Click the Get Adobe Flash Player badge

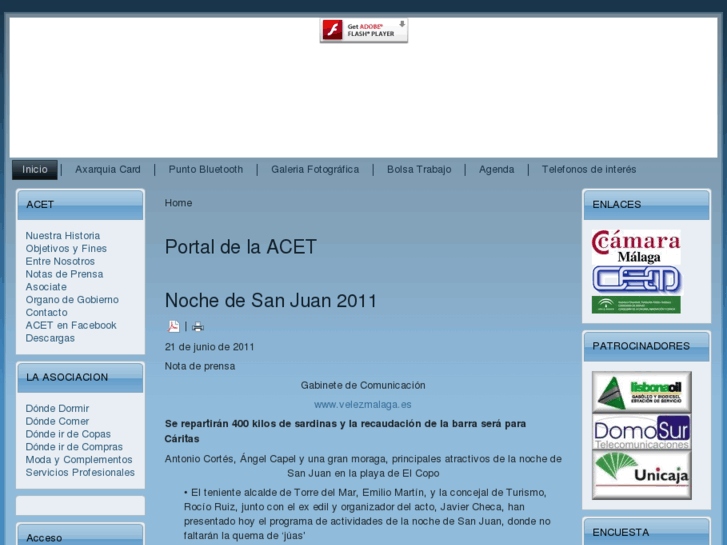[364, 31]
